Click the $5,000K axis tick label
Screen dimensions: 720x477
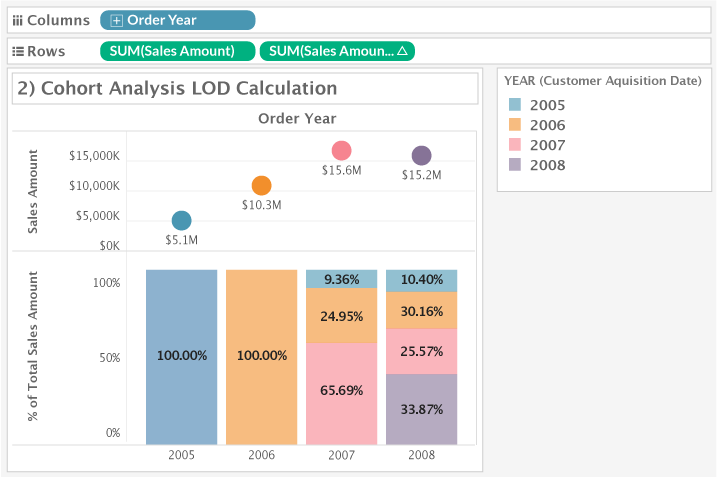97,215
